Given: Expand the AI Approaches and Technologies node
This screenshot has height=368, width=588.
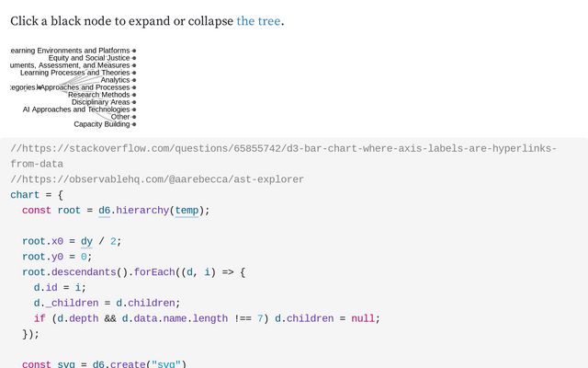Looking at the screenshot, I should point(134,109).
